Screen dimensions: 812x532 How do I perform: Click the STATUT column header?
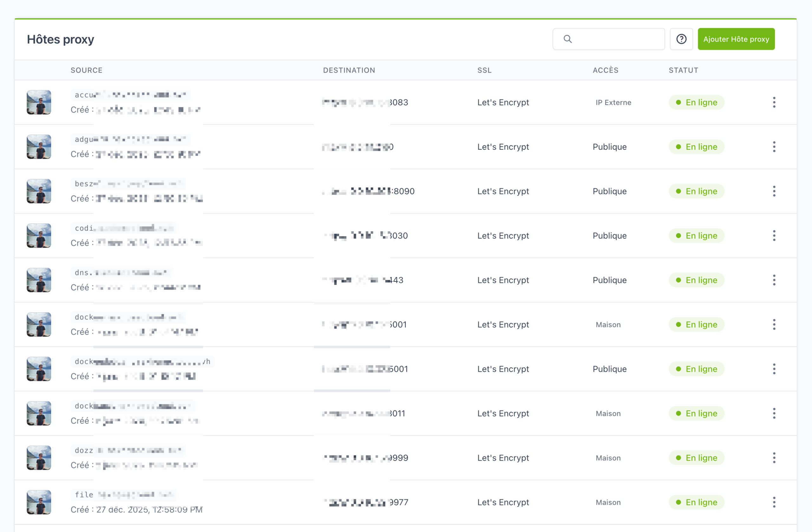683,70
